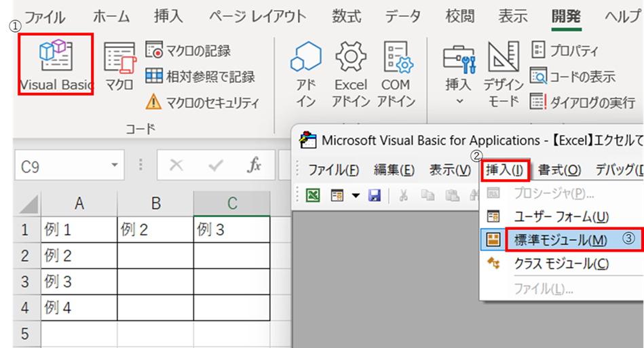Viewport: 644px width, 348px height.
Task: Click the VBA save disk icon
Action: pyautogui.click(x=374, y=196)
